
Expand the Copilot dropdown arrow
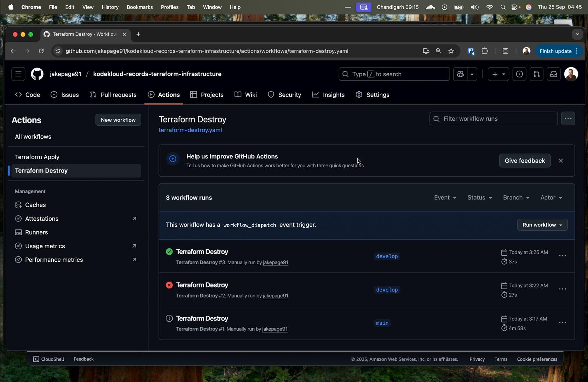coord(472,74)
